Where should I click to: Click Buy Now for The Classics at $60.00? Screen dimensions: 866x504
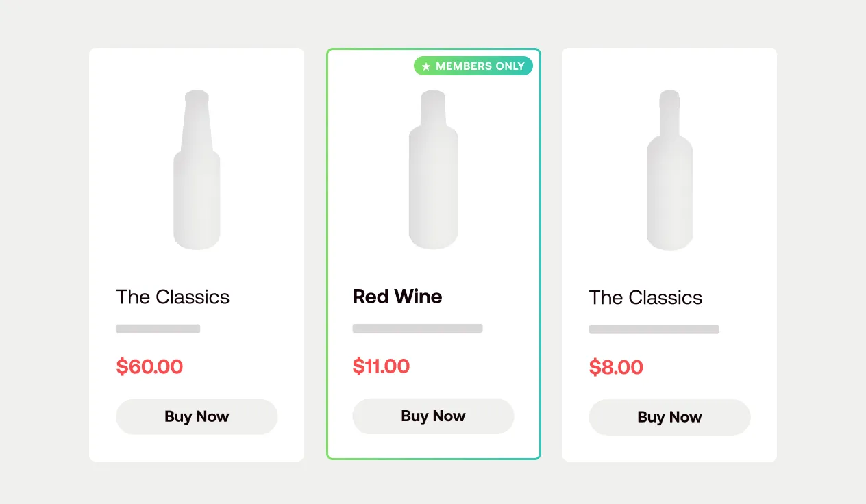click(x=197, y=416)
